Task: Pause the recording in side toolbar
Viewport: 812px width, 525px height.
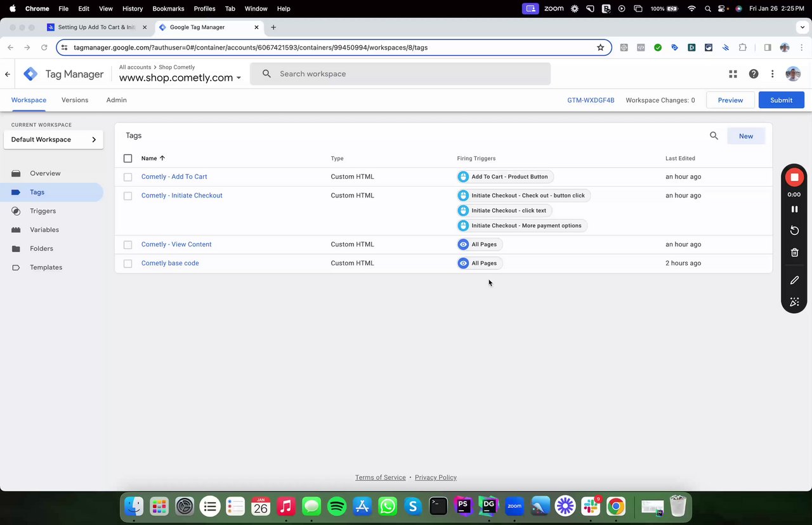Action: pyautogui.click(x=794, y=209)
